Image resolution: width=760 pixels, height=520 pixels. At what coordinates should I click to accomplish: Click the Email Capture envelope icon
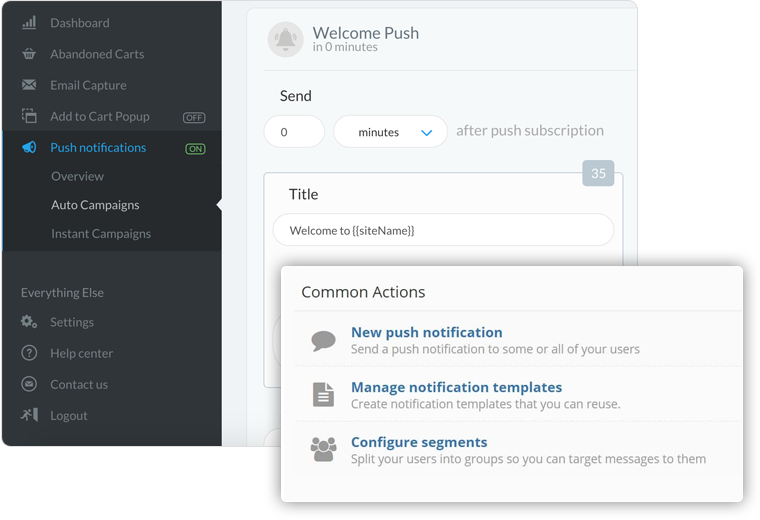click(x=29, y=85)
